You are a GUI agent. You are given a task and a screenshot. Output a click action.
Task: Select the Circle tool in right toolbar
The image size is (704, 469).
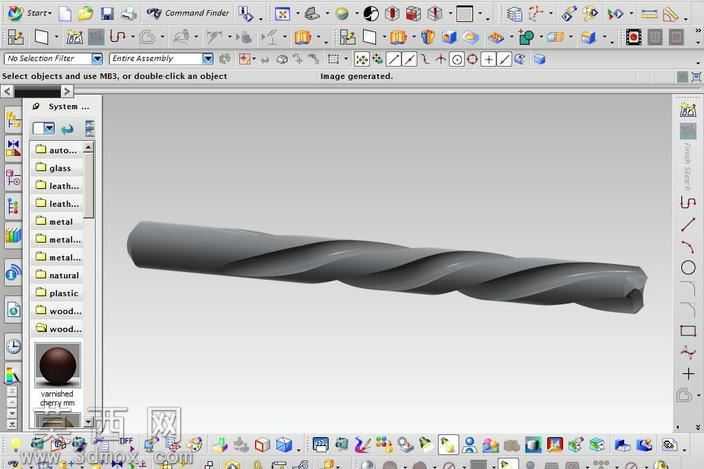[688, 268]
